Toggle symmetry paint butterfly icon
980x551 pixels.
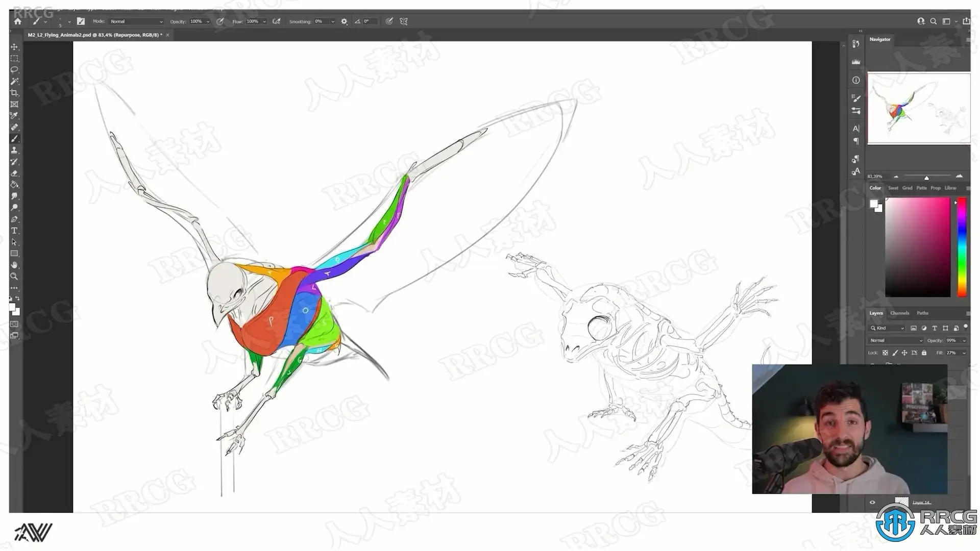pos(404,21)
